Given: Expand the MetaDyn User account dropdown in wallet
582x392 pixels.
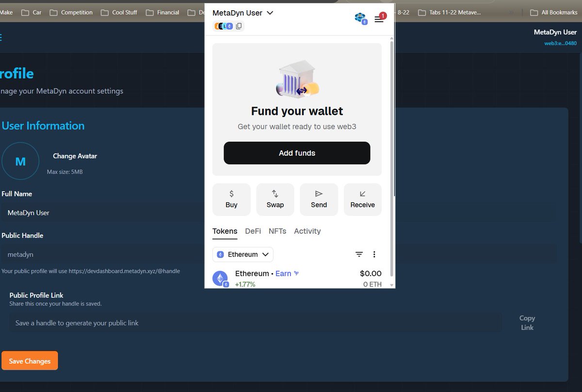Looking at the screenshot, I should [x=243, y=13].
